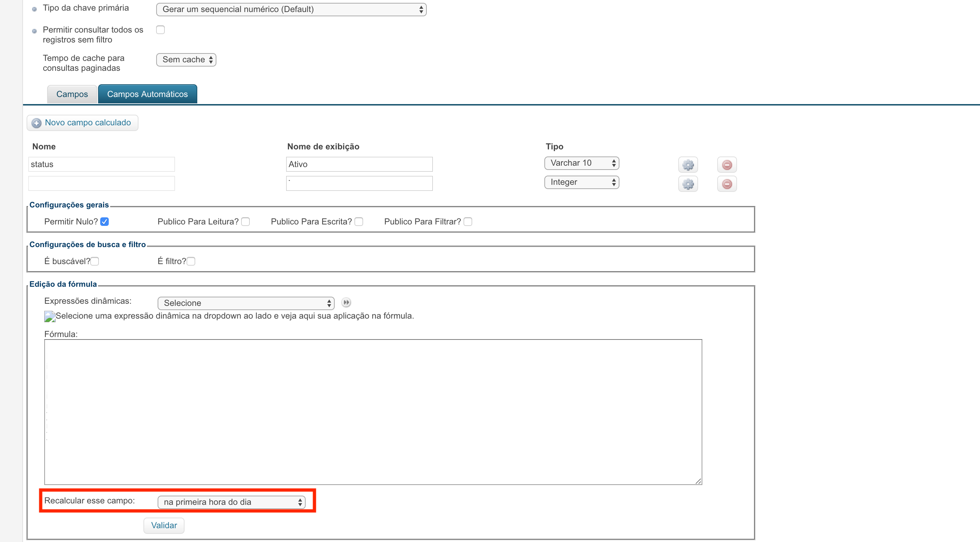
Task: Click gear settings icon for status field
Action: point(688,165)
